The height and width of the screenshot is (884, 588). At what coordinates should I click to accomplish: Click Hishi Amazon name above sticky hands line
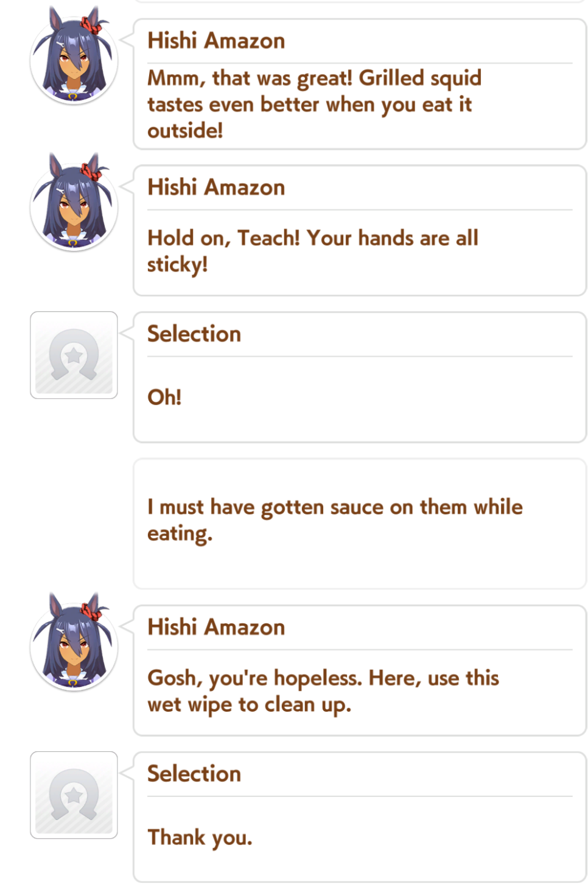(216, 188)
